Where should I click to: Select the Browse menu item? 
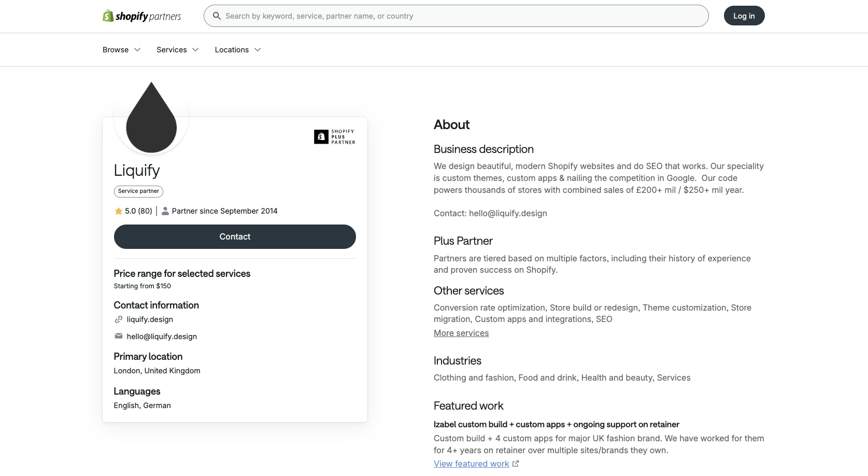115,50
